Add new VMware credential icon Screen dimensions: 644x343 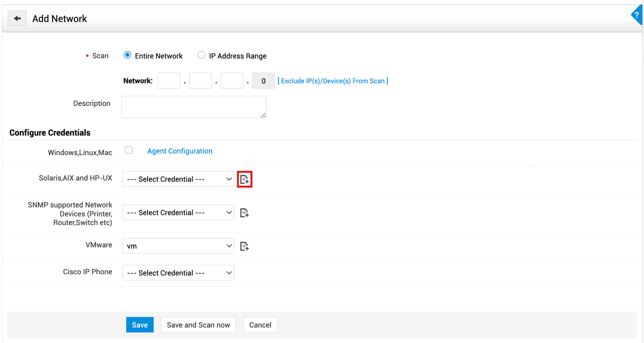pos(244,246)
